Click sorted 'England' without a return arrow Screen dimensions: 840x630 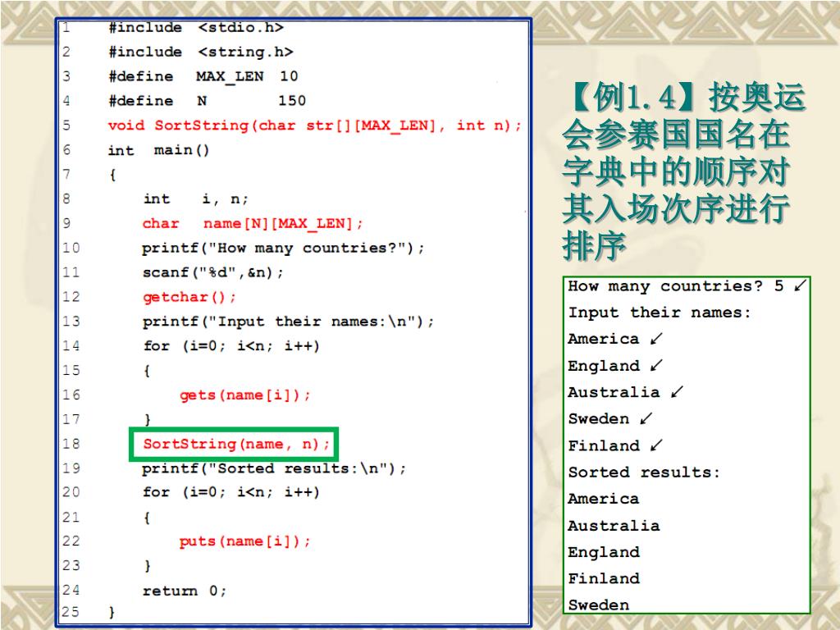(x=604, y=552)
